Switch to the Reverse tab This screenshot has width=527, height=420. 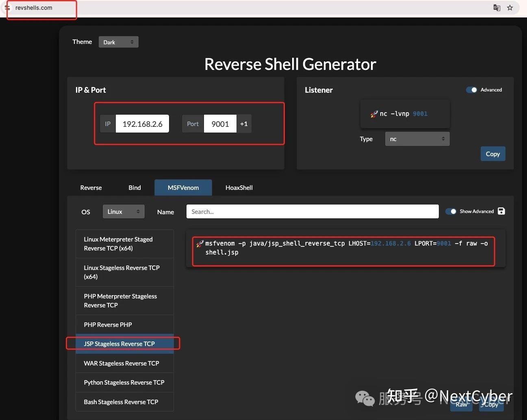click(x=91, y=187)
